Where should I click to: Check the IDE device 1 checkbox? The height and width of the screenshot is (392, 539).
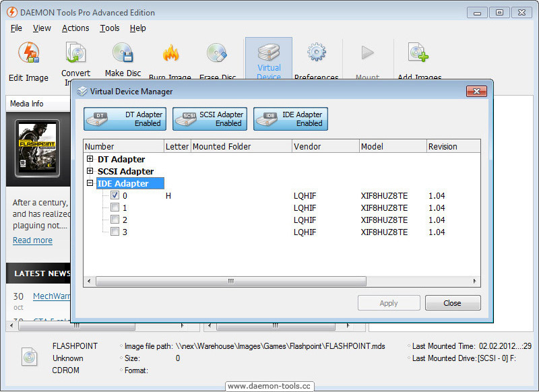[115, 207]
